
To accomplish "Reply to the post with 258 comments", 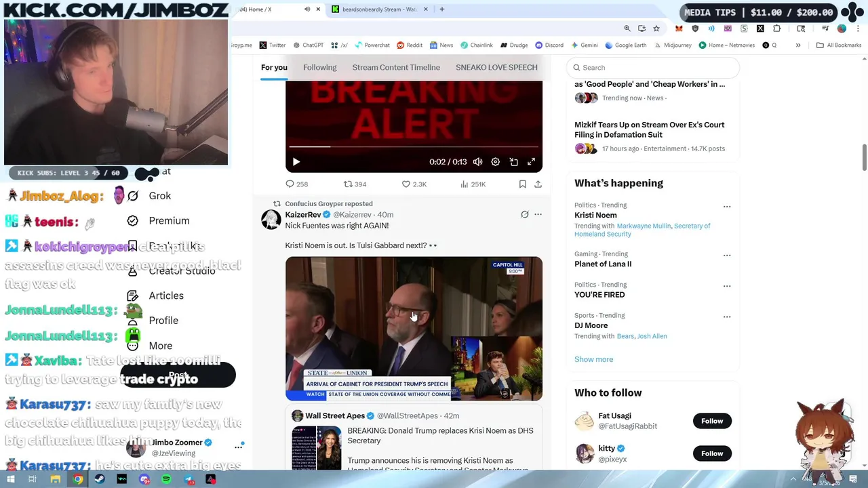I will click(x=297, y=184).
